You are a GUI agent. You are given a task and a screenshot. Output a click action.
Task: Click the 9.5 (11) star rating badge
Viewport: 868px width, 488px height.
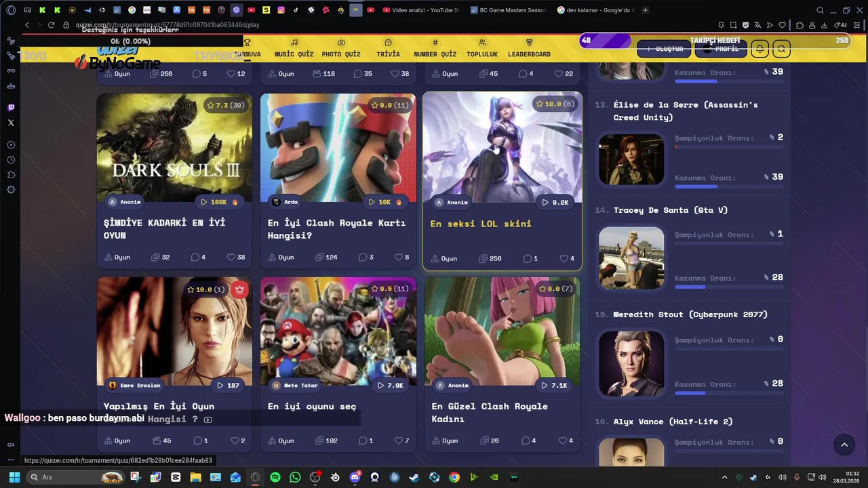pyautogui.click(x=389, y=289)
